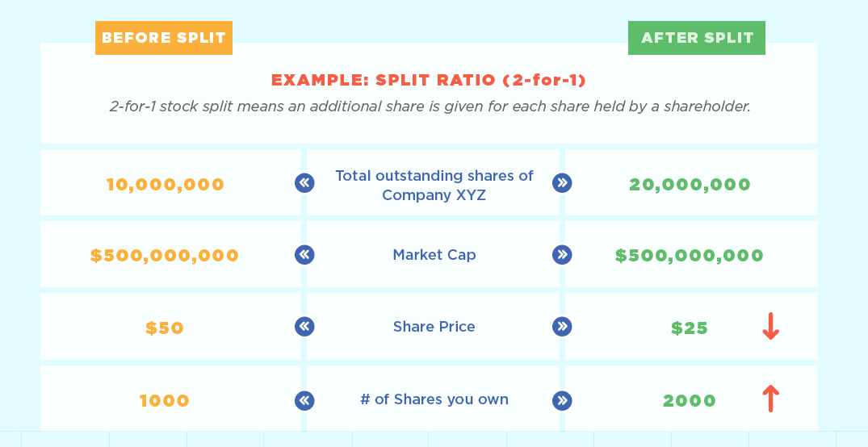Screen dimensions: 868x447
Task: Click left chevron beside # of Shares you own
Action: 304,400
